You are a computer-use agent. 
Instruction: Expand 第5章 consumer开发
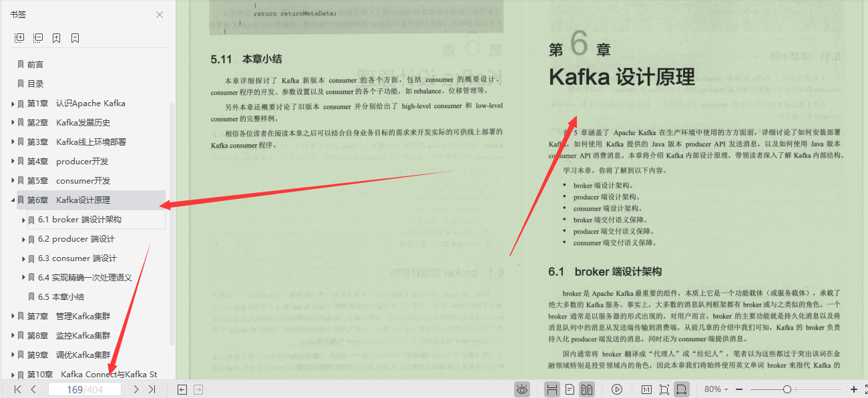tap(13, 181)
